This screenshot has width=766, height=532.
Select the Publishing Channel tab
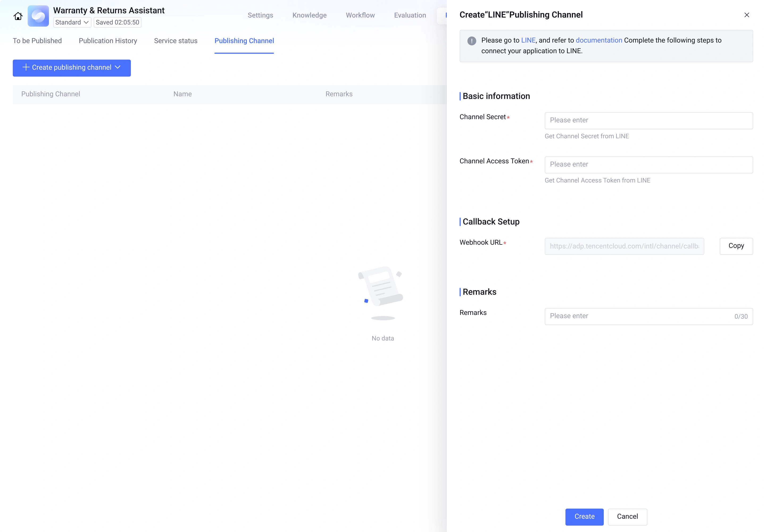(x=244, y=41)
